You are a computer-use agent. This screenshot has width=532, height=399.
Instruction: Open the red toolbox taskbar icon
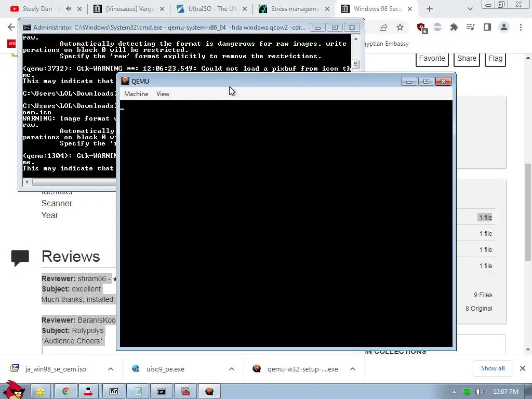pyautogui.click(x=185, y=392)
